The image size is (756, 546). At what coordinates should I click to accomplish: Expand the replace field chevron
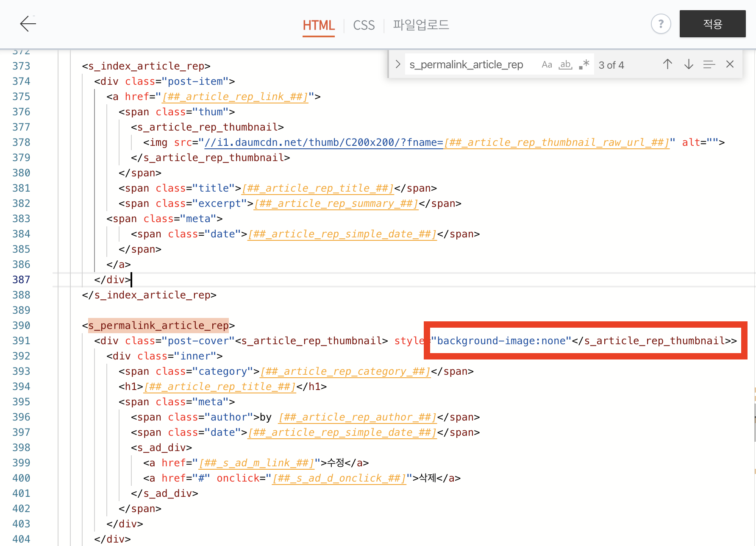coord(397,64)
